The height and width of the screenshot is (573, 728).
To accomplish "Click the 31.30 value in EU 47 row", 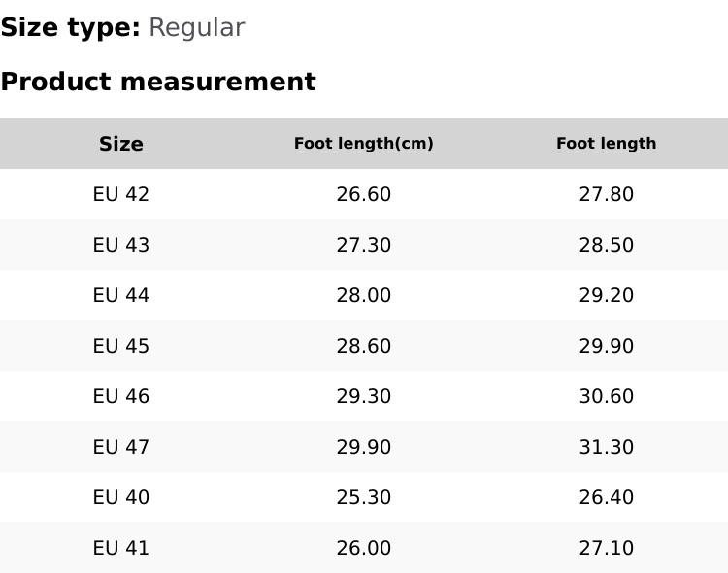I will [607, 447].
